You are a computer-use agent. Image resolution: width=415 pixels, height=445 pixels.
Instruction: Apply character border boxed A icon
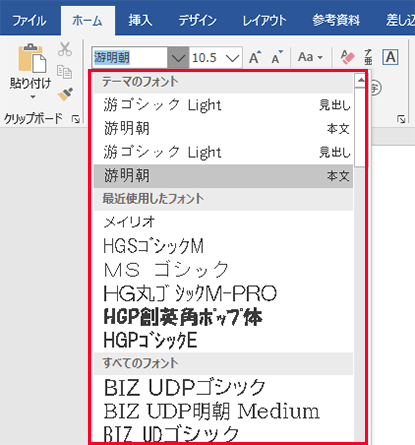click(x=390, y=57)
